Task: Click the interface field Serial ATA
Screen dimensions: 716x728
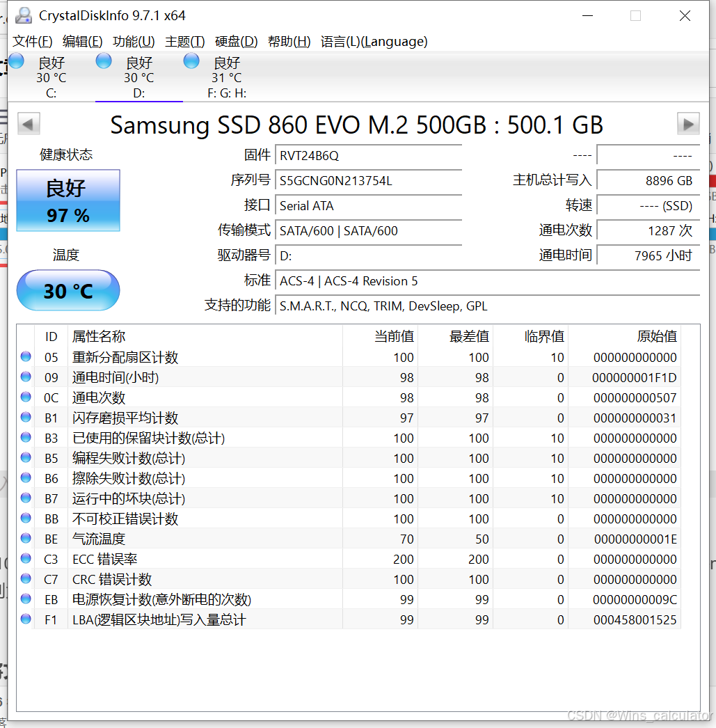Action: click(x=369, y=205)
